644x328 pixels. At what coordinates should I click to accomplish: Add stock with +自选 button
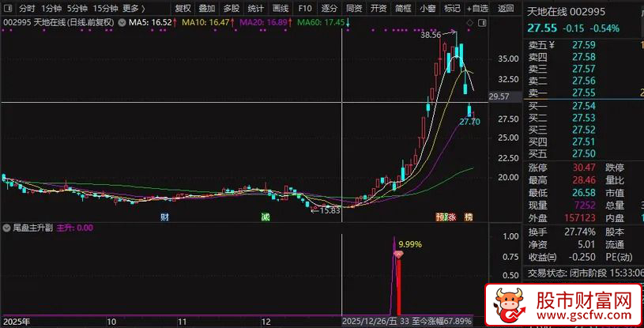coord(477,8)
